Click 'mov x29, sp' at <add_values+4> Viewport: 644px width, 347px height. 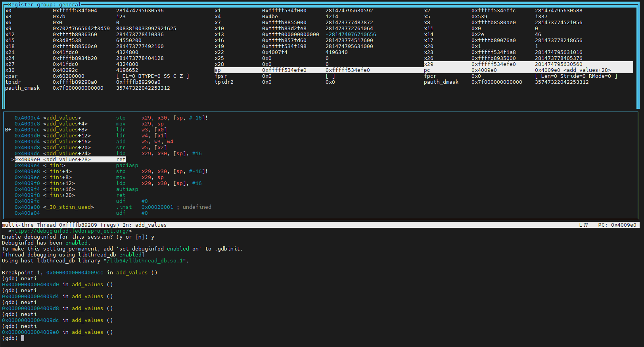click(x=140, y=124)
